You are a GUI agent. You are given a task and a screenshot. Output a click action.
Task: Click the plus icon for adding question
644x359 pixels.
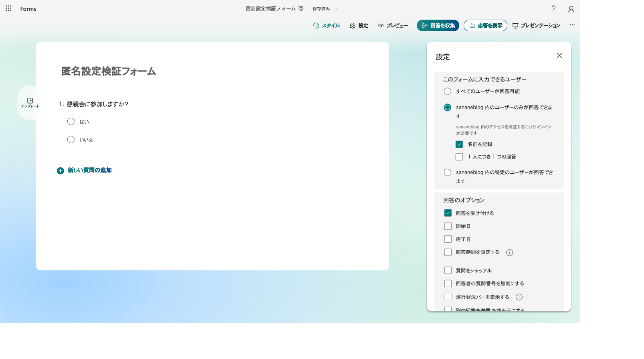[x=61, y=171]
